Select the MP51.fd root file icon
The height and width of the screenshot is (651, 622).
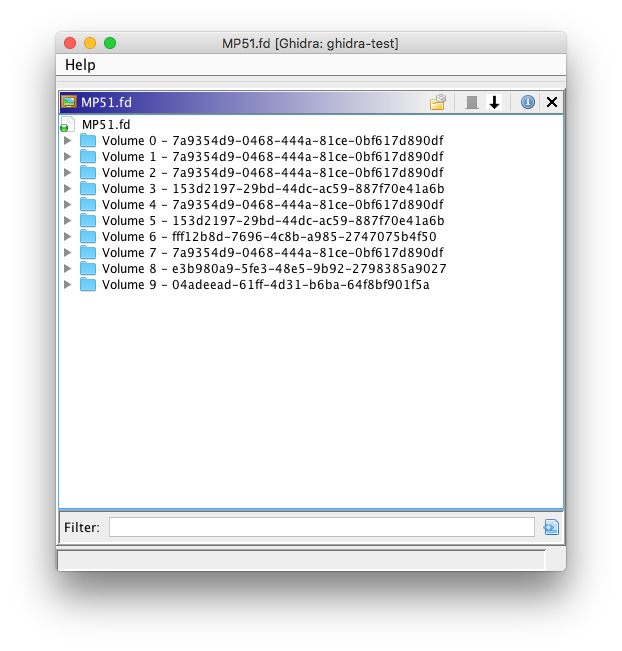(68, 125)
